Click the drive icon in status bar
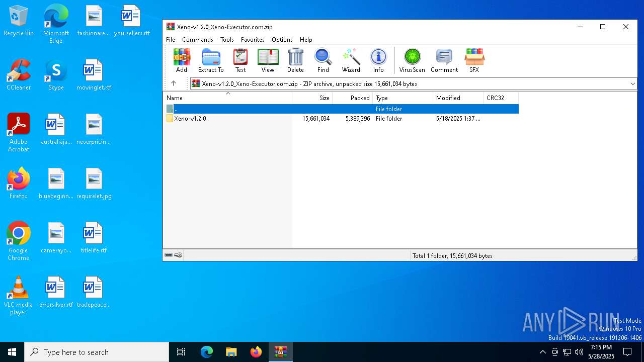This screenshot has width=644, height=362. (169, 255)
